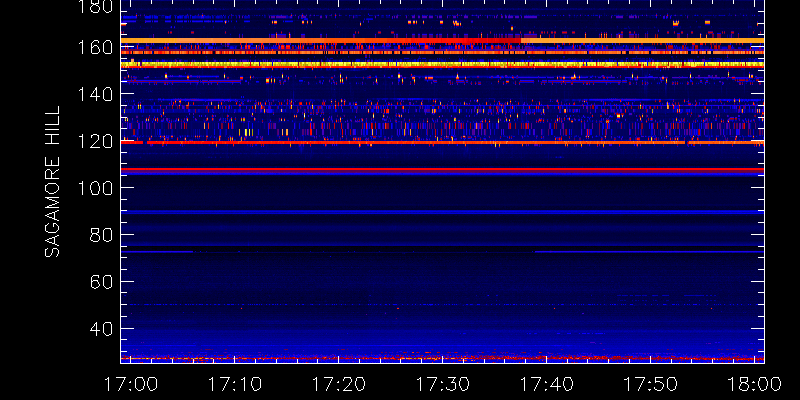Click the 17:30 time axis label

pyautogui.click(x=443, y=384)
